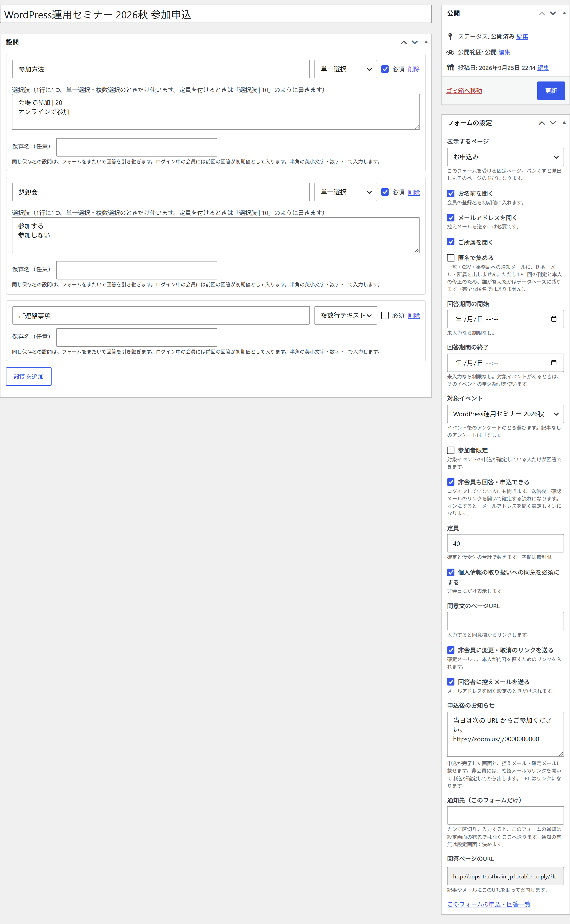Viewport: 570px width, 924px height.
Task: Enable the 匿名で集める checkbox
Action: 451,258
